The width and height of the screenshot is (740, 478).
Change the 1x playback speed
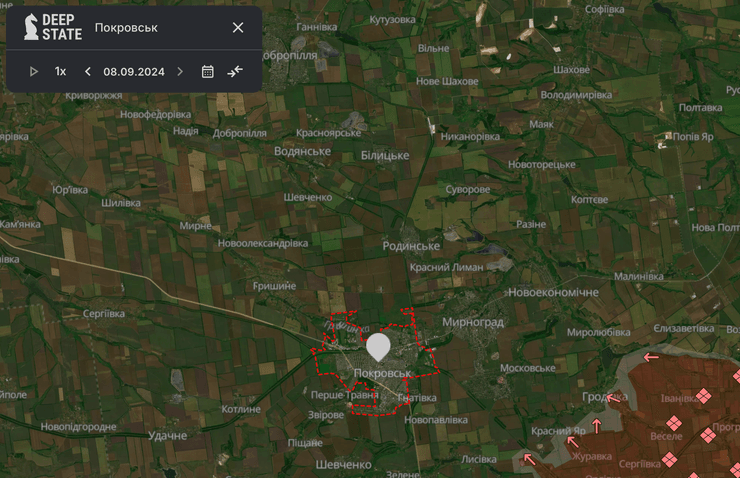[61, 71]
